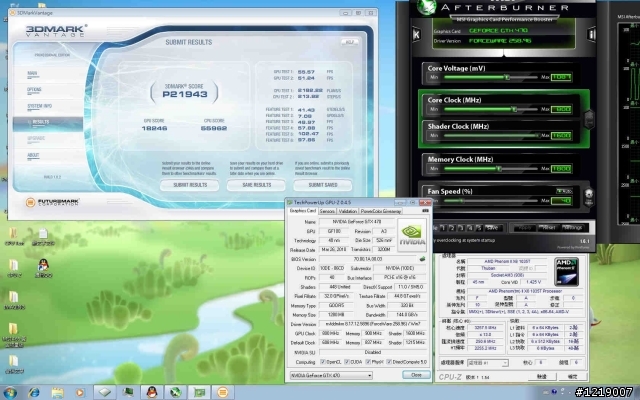Switch to 3DMark Vantage orange icon on the taskbar

pos(223,392)
